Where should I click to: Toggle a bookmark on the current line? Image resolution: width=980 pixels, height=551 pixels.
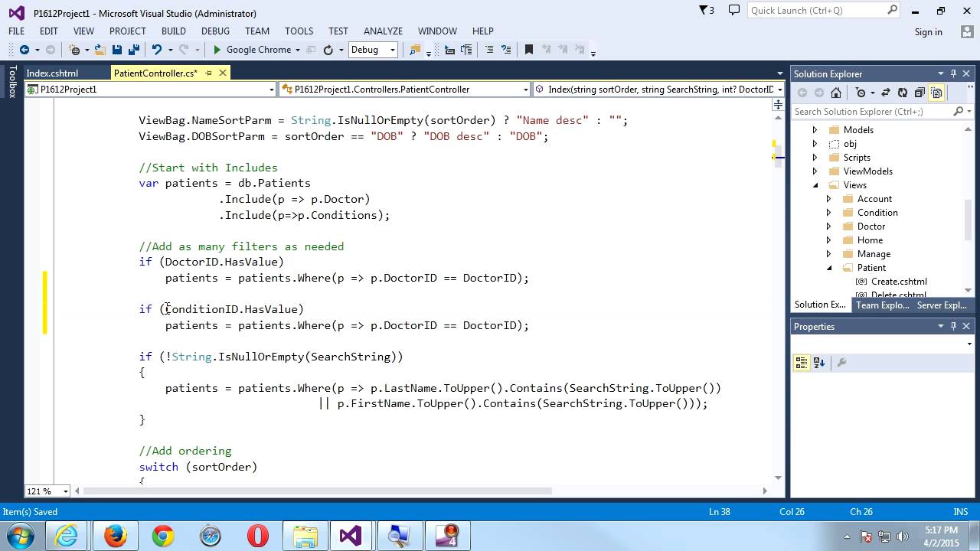point(529,50)
